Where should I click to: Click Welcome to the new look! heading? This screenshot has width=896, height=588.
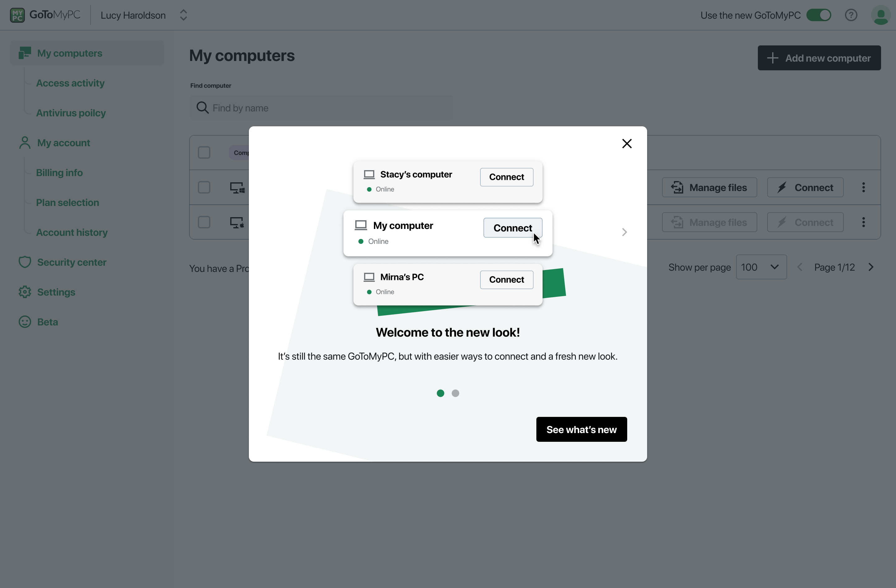point(448,332)
